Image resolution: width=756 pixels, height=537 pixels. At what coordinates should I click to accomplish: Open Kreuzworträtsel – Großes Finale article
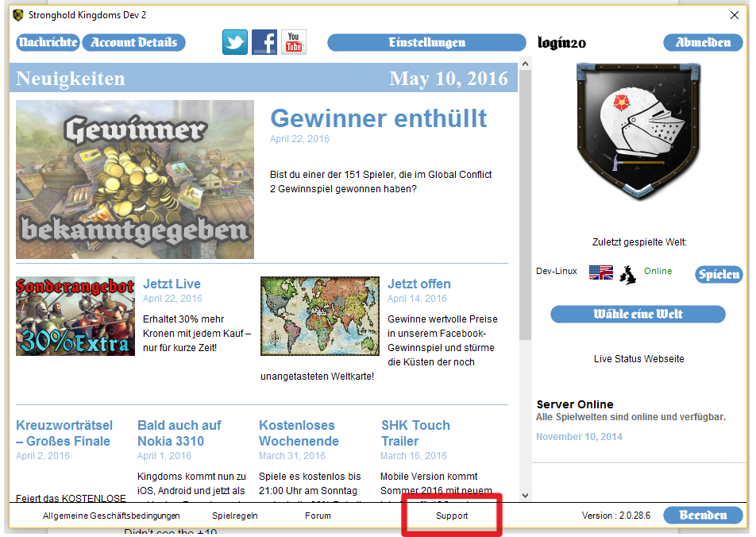[64, 433]
